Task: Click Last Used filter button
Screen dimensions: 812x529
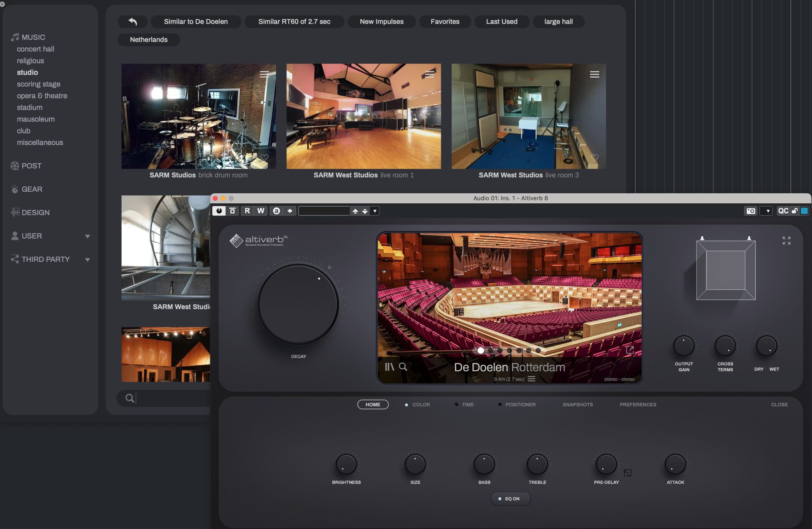Action: coord(501,22)
